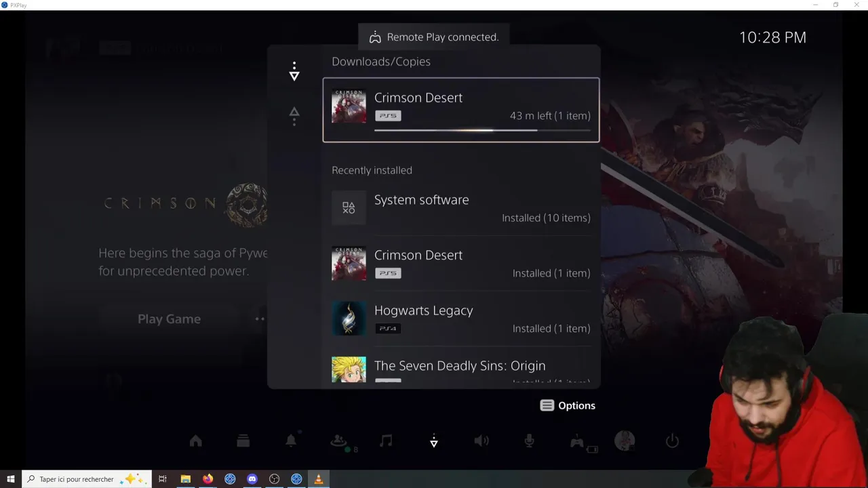Click the Crimson Desert logo on game hub

(x=186, y=203)
